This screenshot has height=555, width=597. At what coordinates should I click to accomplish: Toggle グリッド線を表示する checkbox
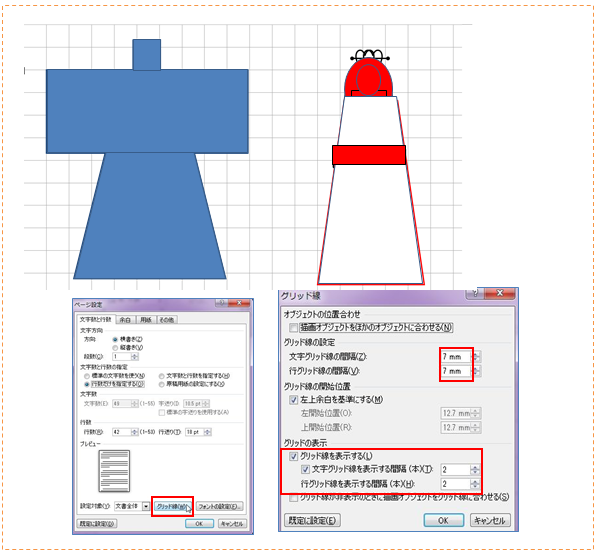293,456
